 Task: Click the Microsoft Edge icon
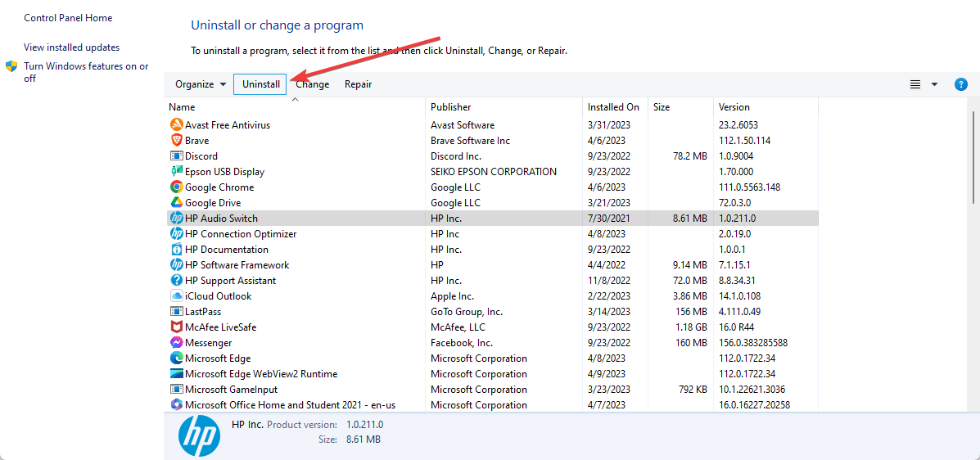tap(176, 359)
